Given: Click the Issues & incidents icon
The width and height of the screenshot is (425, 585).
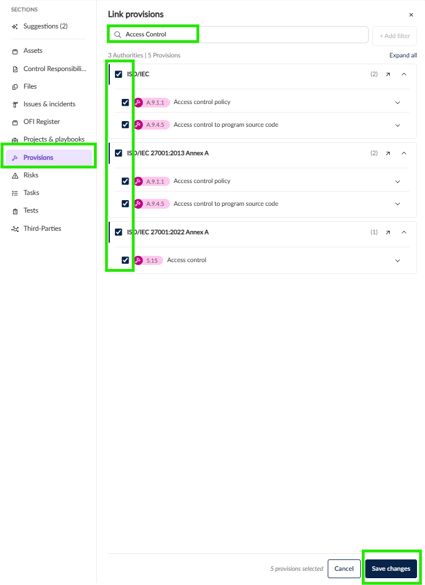Looking at the screenshot, I should pyautogui.click(x=15, y=104).
